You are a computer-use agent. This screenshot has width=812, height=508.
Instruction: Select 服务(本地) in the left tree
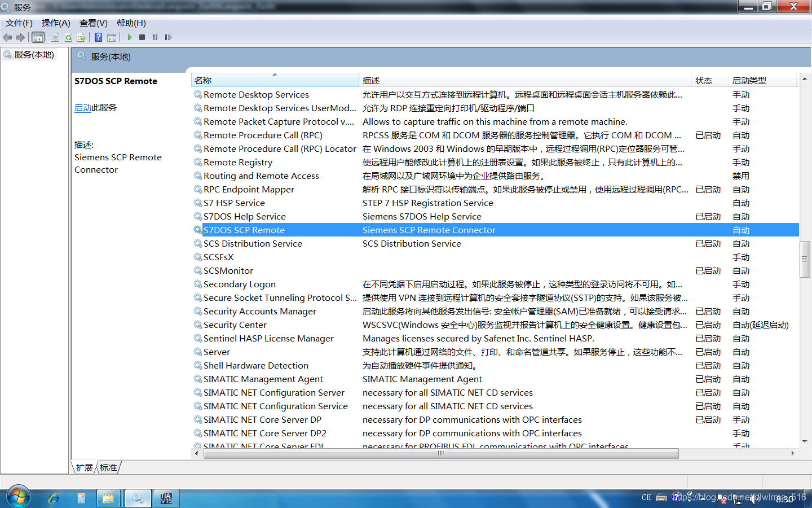click(x=34, y=55)
